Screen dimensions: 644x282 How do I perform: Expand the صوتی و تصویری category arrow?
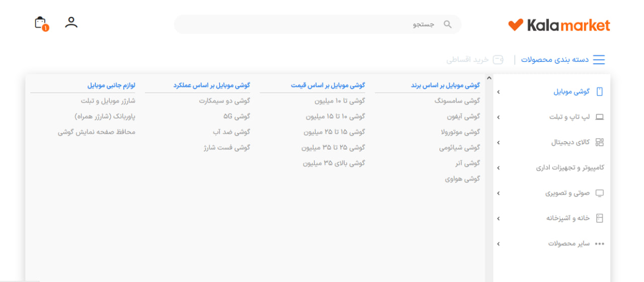[498, 193]
